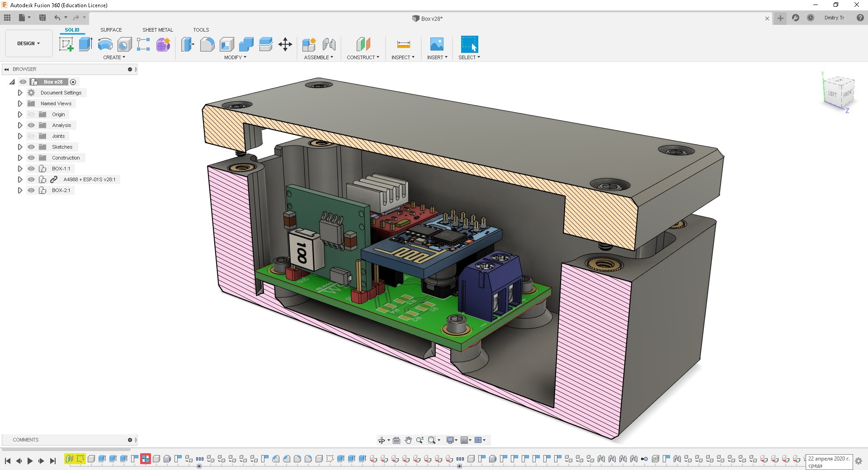Image resolution: width=868 pixels, height=470 pixels.
Task: Activate the Move/Copy tool
Action: 285,44
